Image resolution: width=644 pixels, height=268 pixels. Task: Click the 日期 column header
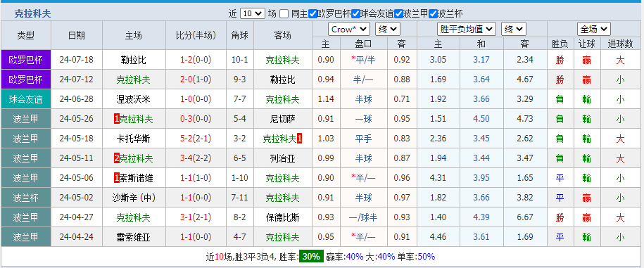click(x=77, y=35)
